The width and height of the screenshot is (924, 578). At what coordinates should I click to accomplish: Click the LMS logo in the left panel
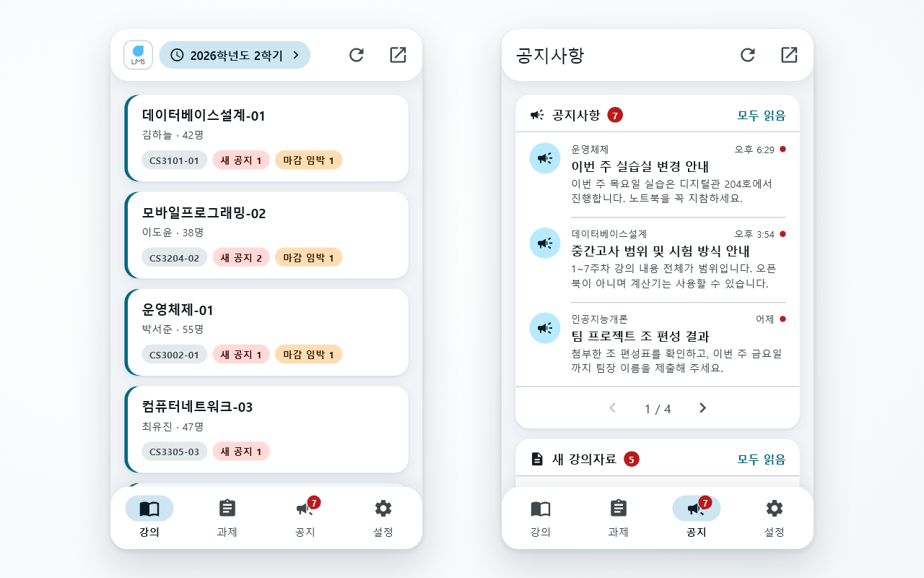tap(138, 55)
